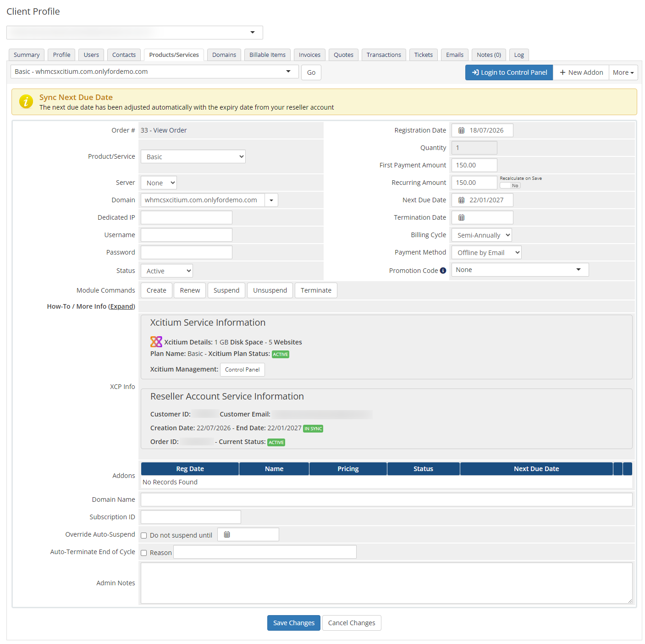
Task: Click the Dedicated IP input field
Action: click(187, 217)
